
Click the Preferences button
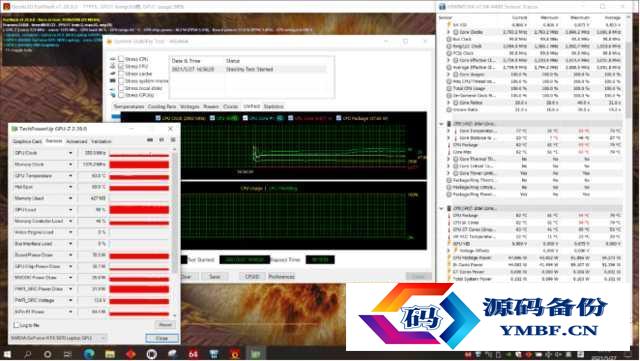(281, 276)
